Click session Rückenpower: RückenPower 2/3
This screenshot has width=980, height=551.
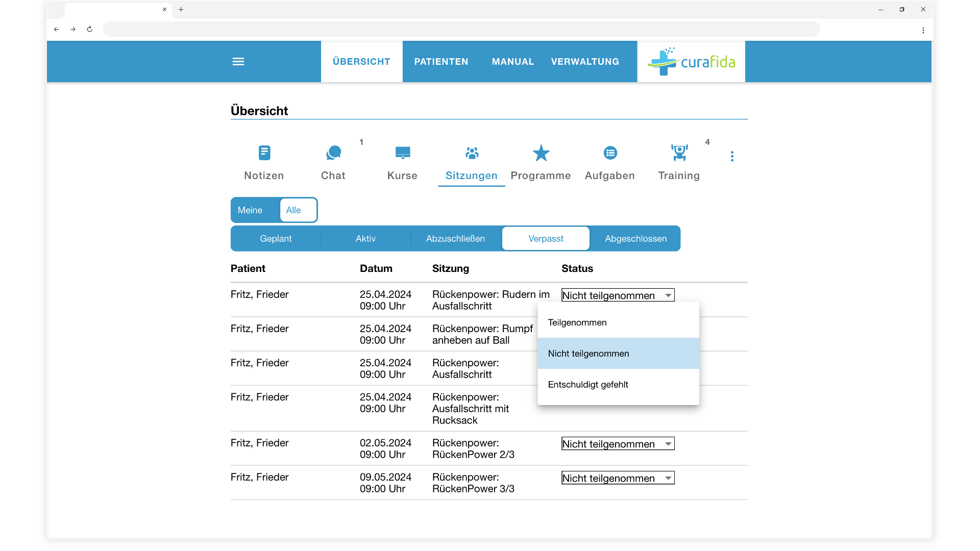click(x=473, y=448)
